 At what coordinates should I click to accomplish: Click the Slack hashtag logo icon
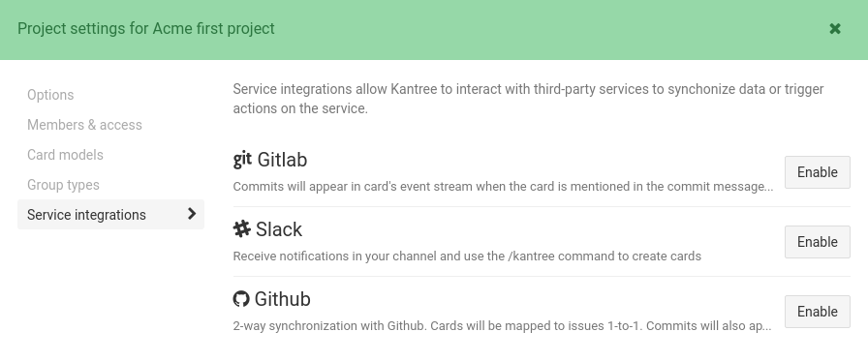click(242, 228)
